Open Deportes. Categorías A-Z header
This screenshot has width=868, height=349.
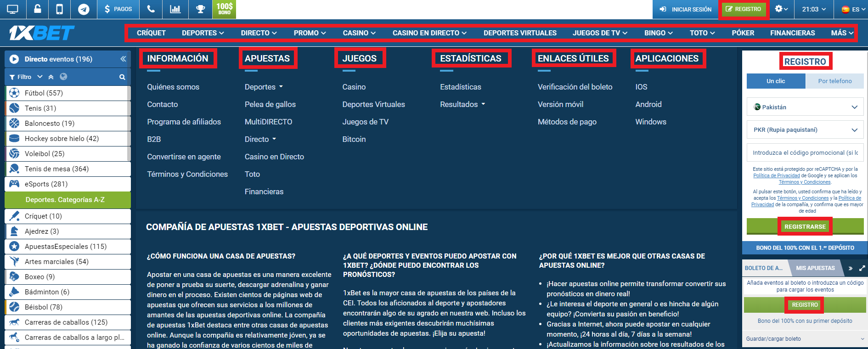[x=68, y=200]
